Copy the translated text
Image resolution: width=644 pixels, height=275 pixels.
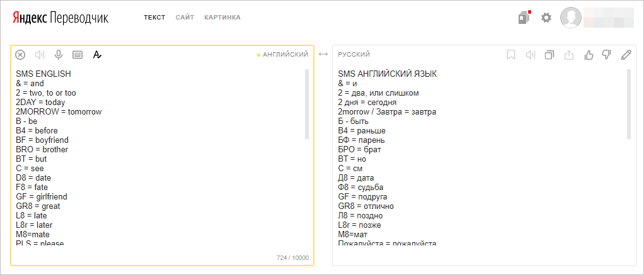(x=549, y=55)
